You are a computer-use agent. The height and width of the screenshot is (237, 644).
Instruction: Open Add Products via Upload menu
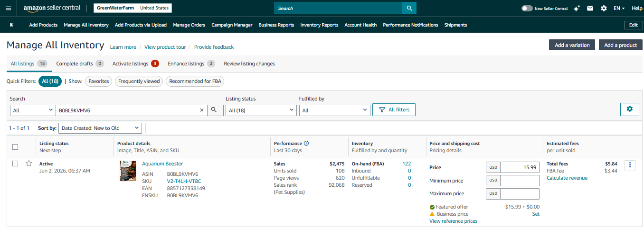[141, 25]
